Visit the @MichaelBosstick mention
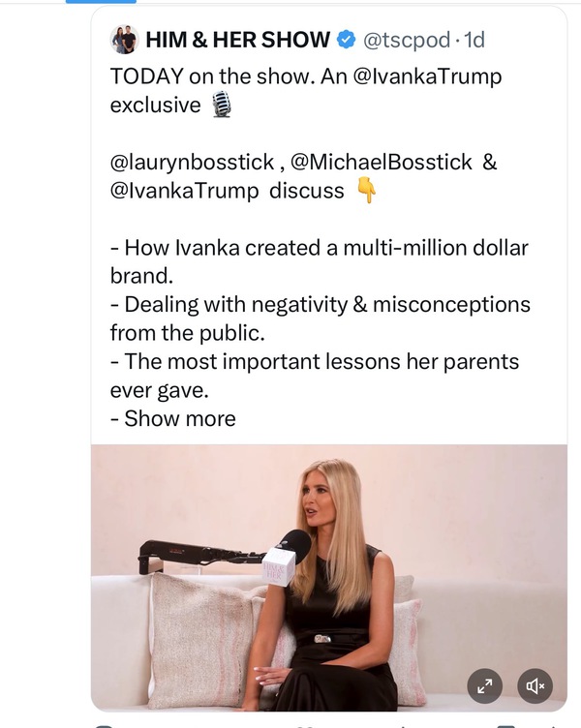This screenshot has width=581, height=728. pos(373,162)
